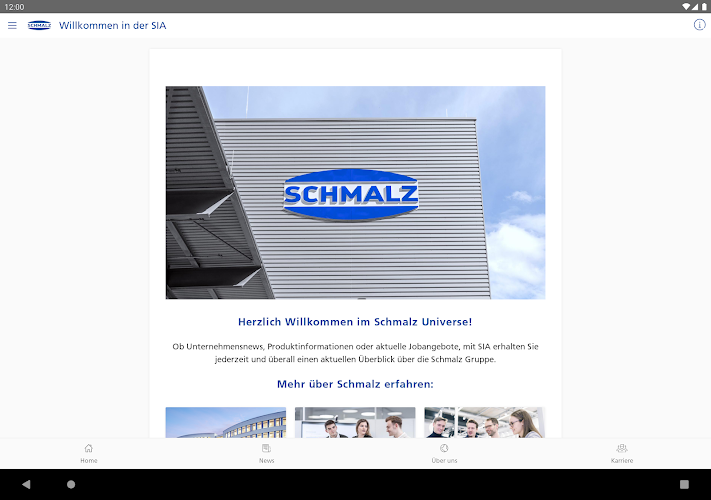Tap the Über uns globe icon

click(444, 448)
